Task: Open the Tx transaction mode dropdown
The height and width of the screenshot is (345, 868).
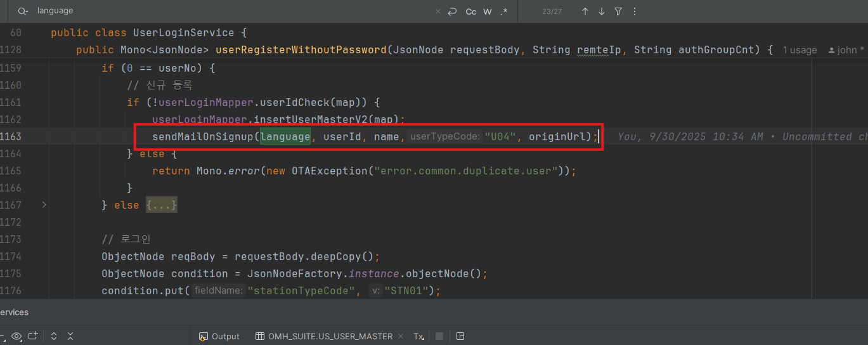Action: click(418, 336)
